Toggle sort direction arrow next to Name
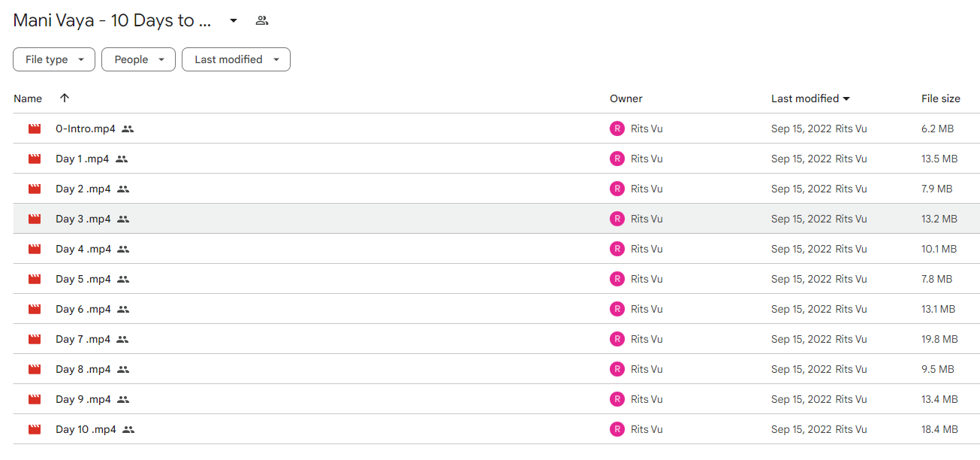This screenshot has width=980, height=460. click(65, 98)
